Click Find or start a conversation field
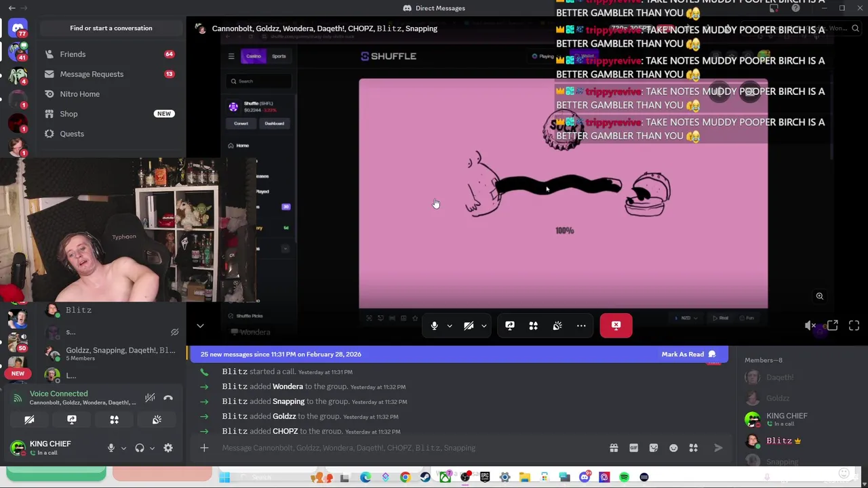 111,28
